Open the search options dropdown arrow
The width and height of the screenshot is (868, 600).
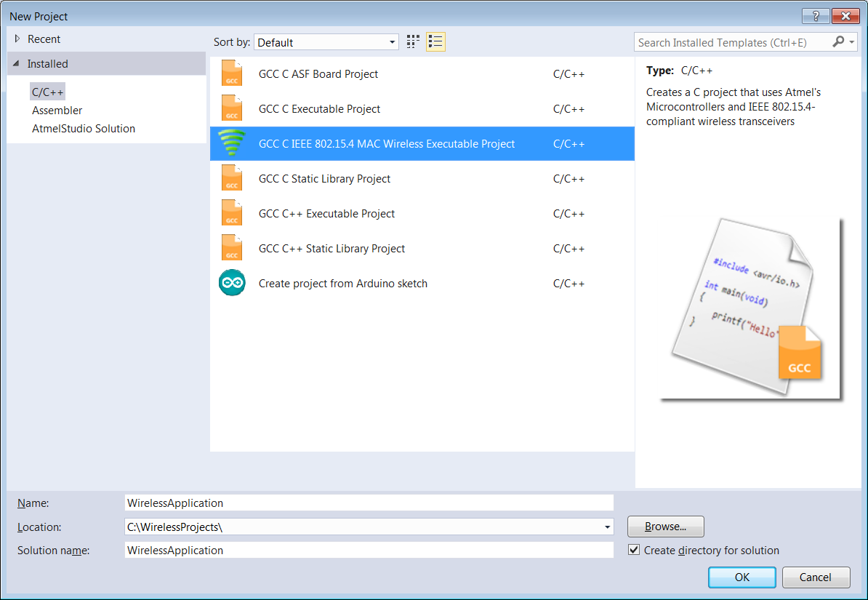(852, 42)
